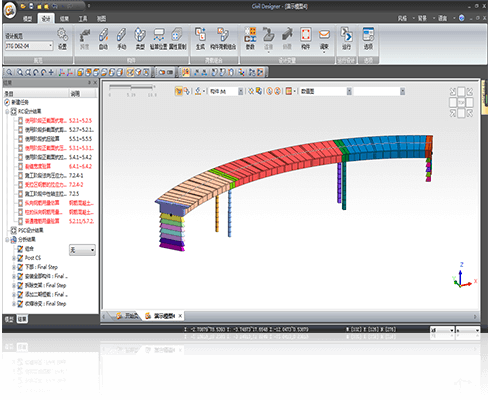This screenshot has width=490, height=400.
Task: Click the TOP face of the view cube
Action: (x=461, y=102)
